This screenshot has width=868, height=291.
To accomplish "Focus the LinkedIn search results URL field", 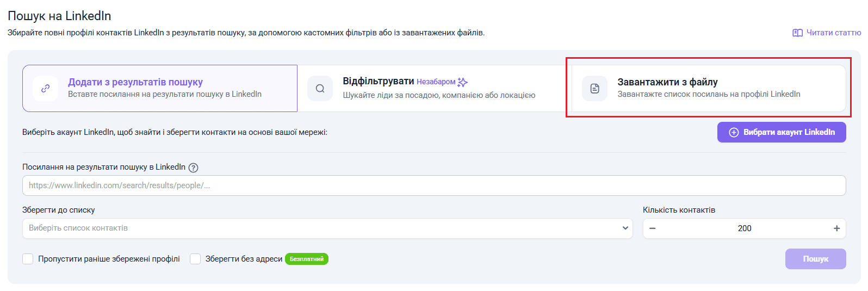I will [434, 185].
